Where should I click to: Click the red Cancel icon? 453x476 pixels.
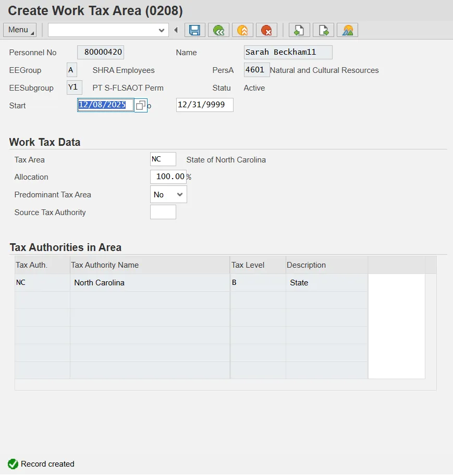click(266, 30)
